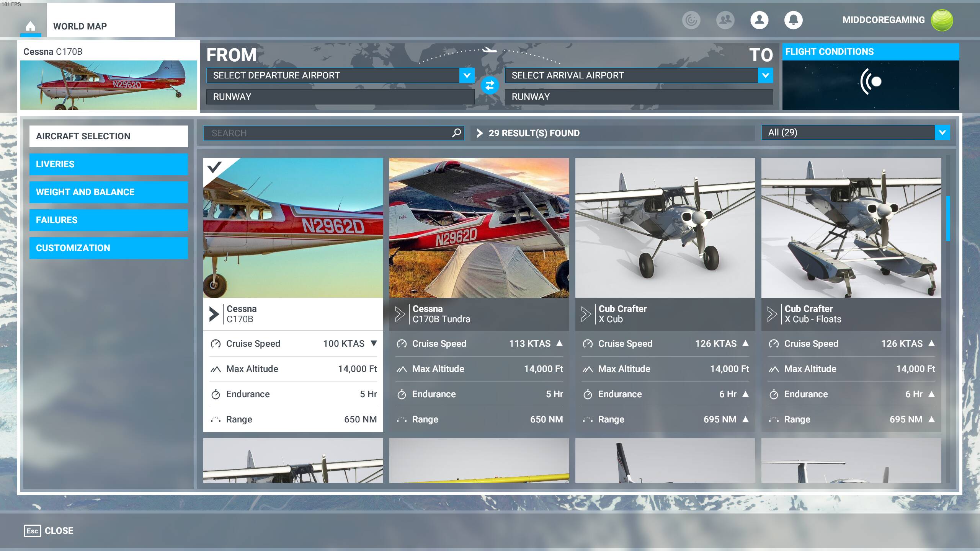980x551 pixels.
Task: Click the aircraft list scrollbar handle
Action: (948, 218)
